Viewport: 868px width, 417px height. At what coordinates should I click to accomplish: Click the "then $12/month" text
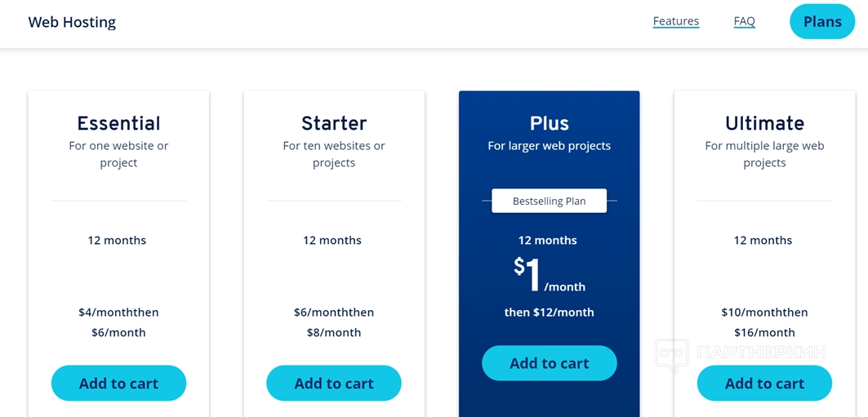[549, 313]
